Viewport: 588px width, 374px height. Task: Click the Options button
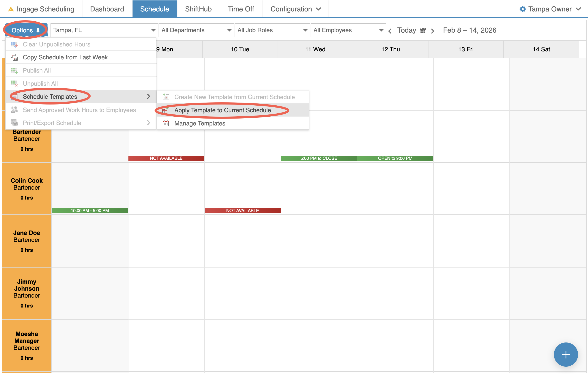coord(26,30)
